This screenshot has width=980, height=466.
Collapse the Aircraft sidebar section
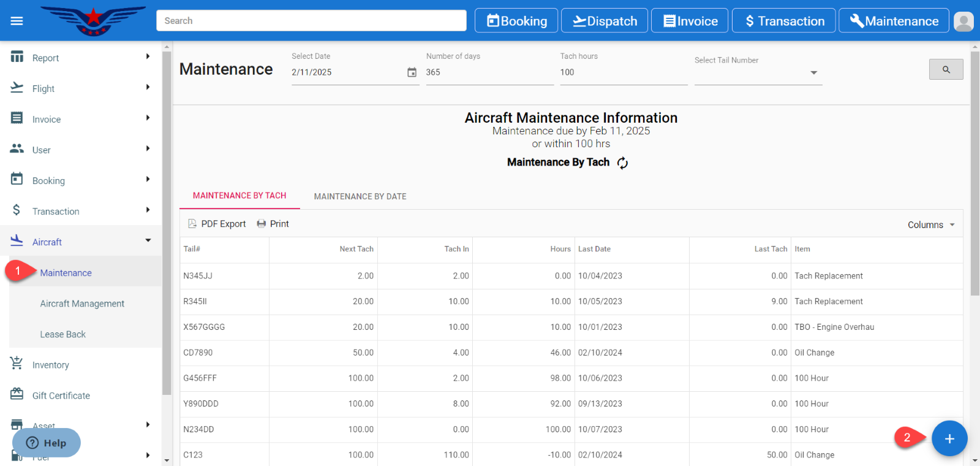(x=148, y=240)
